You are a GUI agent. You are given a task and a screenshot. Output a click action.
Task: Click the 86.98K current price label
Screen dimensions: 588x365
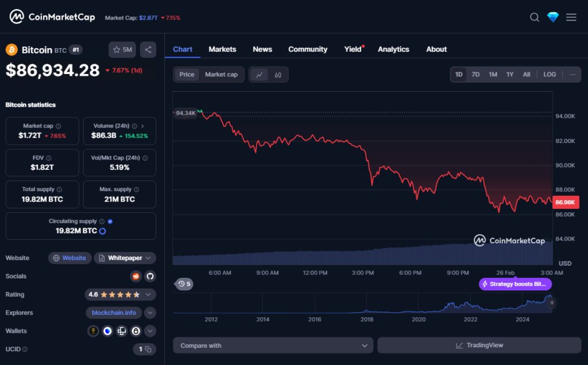[566, 203]
